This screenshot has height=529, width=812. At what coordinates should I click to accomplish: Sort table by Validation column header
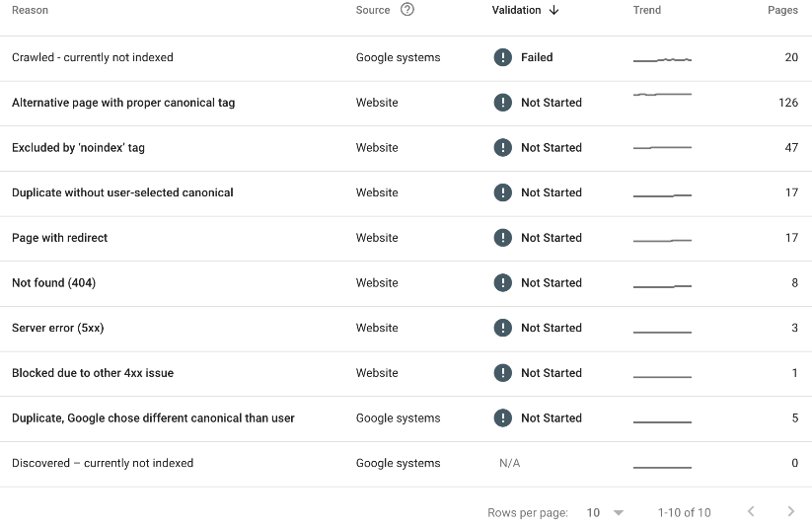click(516, 10)
